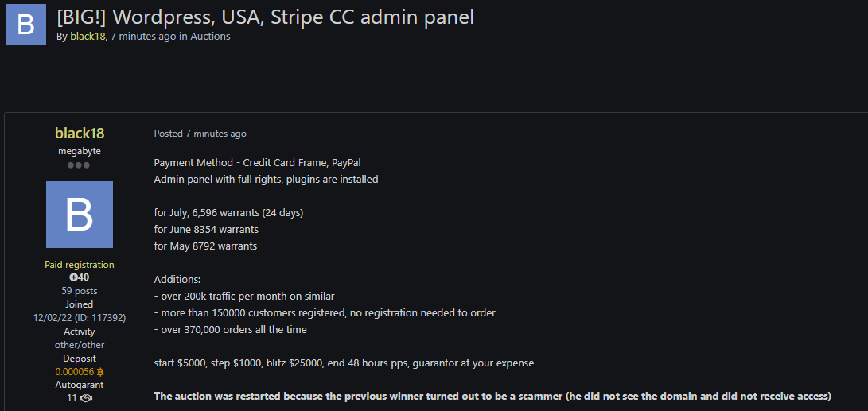The height and width of the screenshot is (411, 868).
Task: Click the join date with ID 117392
Action: click(x=80, y=318)
